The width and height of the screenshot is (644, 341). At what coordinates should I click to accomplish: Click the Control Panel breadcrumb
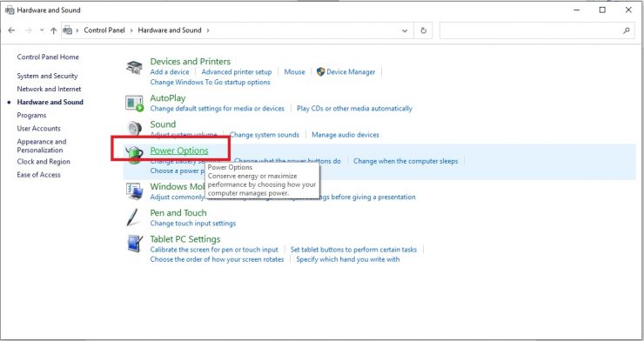[104, 30]
